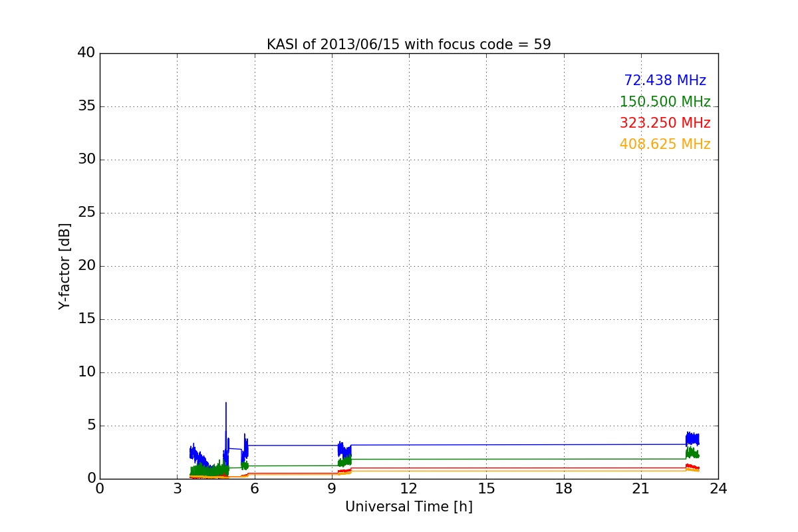Click x-axis tick label 21
Viewport: 798px width, 532px height.
641,489
